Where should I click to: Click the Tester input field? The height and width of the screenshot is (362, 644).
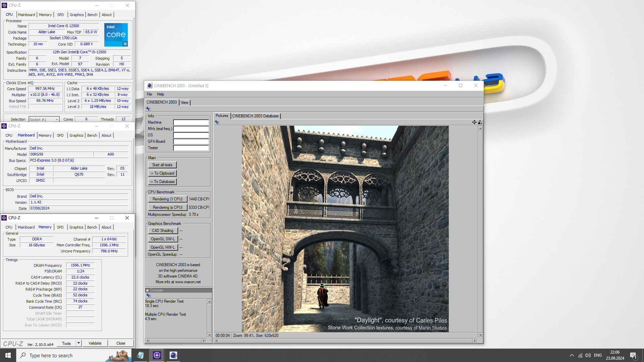click(191, 148)
